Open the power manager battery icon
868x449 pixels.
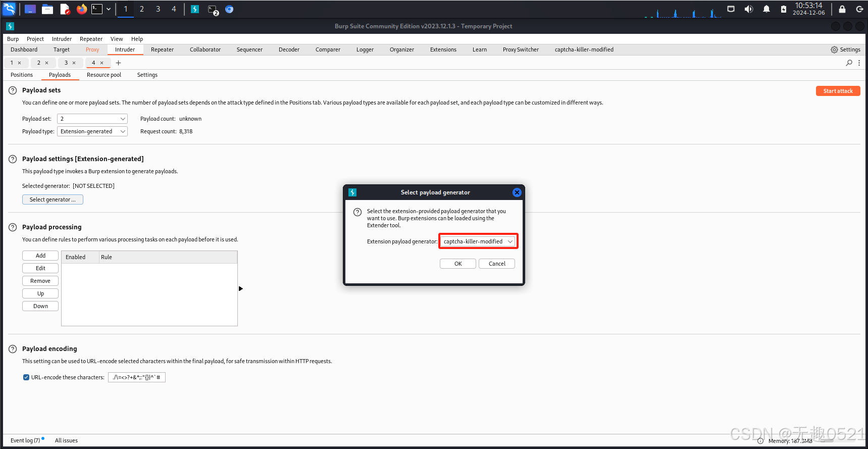783,9
